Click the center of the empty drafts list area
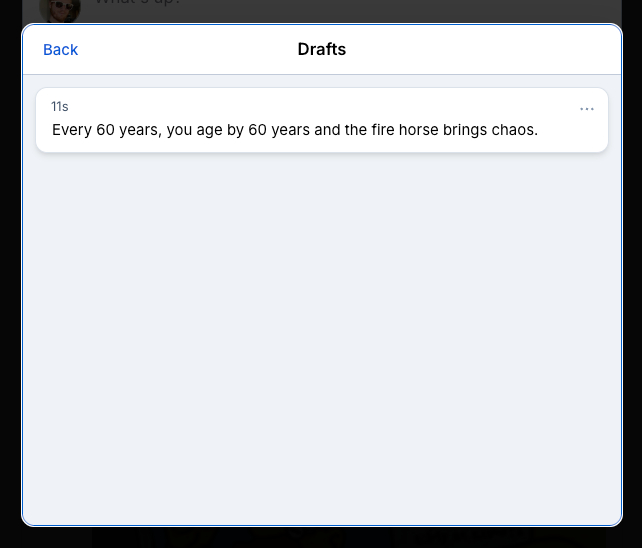Viewport: 642px width, 548px height. tap(321, 340)
